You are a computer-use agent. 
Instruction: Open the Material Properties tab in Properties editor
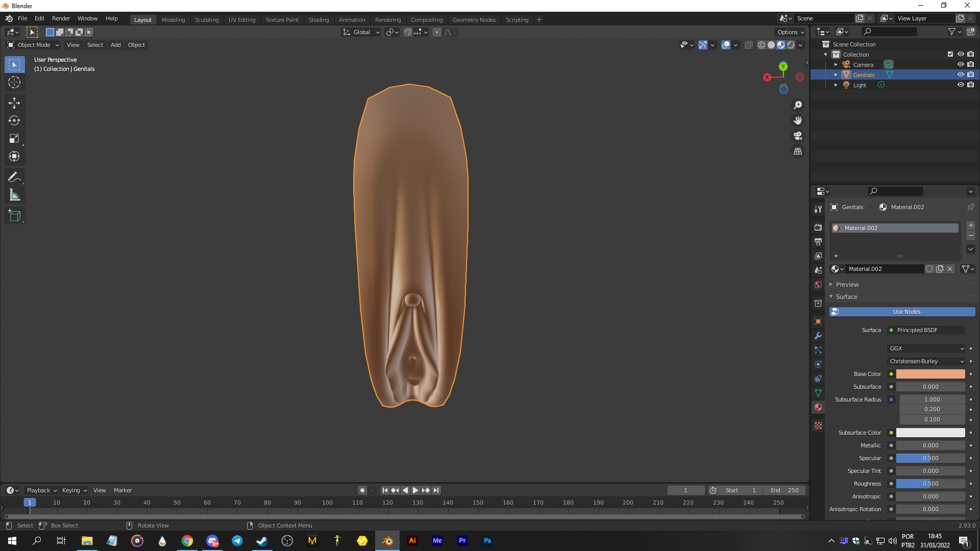pyautogui.click(x=818, y=407)
